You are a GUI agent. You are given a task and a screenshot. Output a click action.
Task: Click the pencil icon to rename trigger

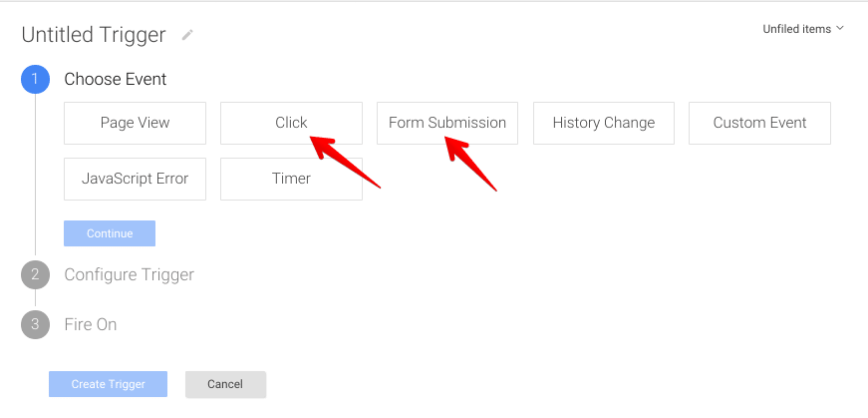pos(187,35)
